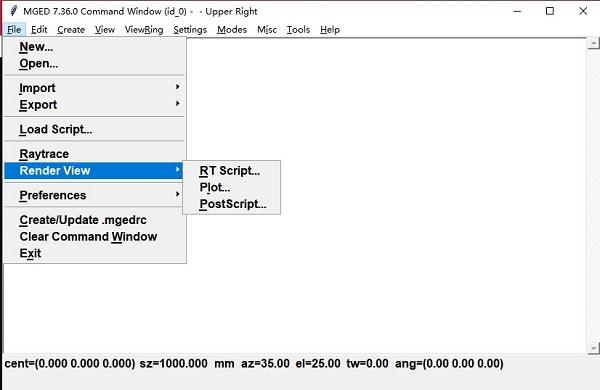Click the scrollbar up arrow
This screenshot has height=390, width=600.
(593, 43)
